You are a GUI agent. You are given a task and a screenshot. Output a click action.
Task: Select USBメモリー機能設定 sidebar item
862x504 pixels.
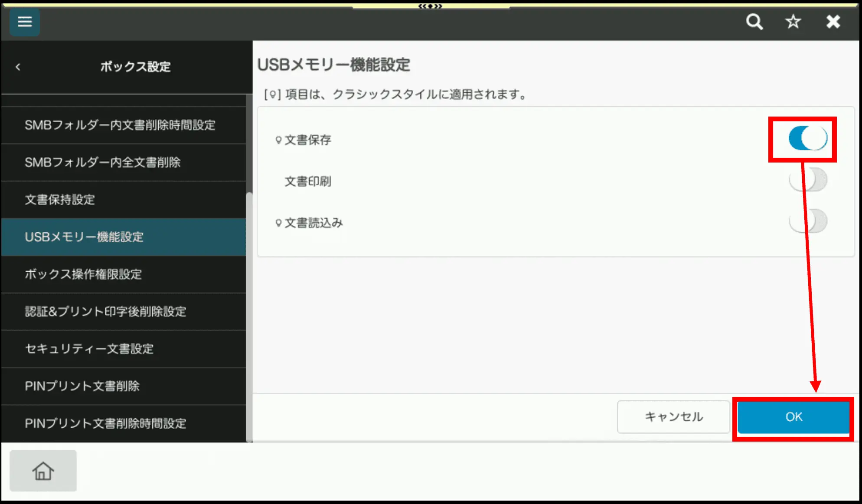[84, 237]
